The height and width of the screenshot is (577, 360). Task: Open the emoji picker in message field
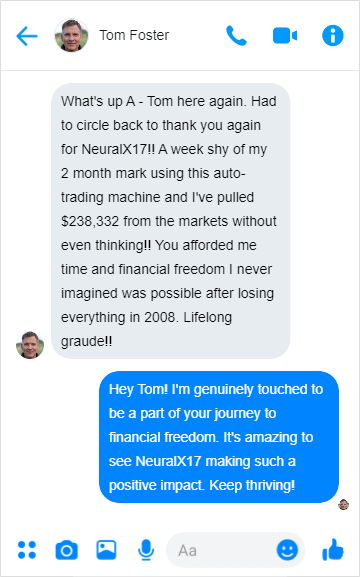tap(287, 550)
